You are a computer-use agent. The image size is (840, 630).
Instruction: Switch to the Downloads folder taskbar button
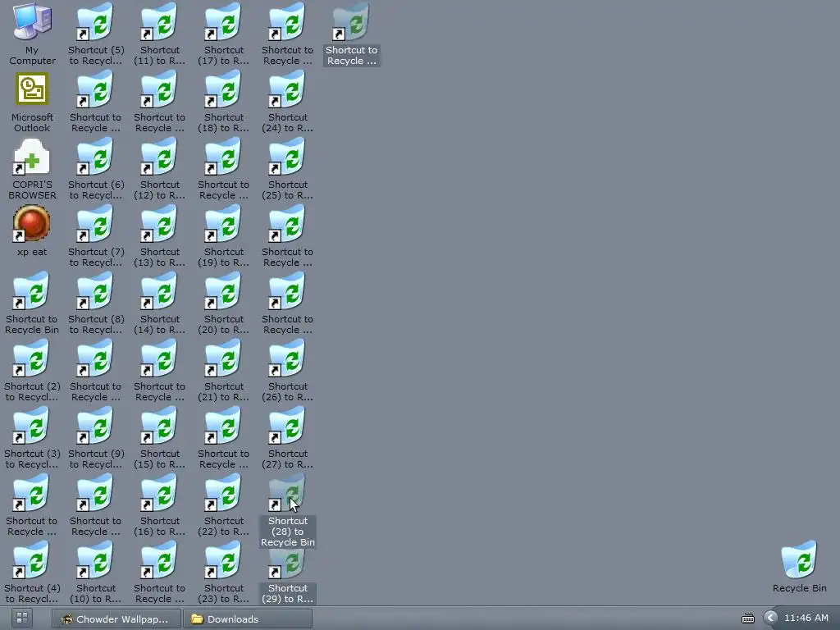pyautogui.click(x=248, y=619)
